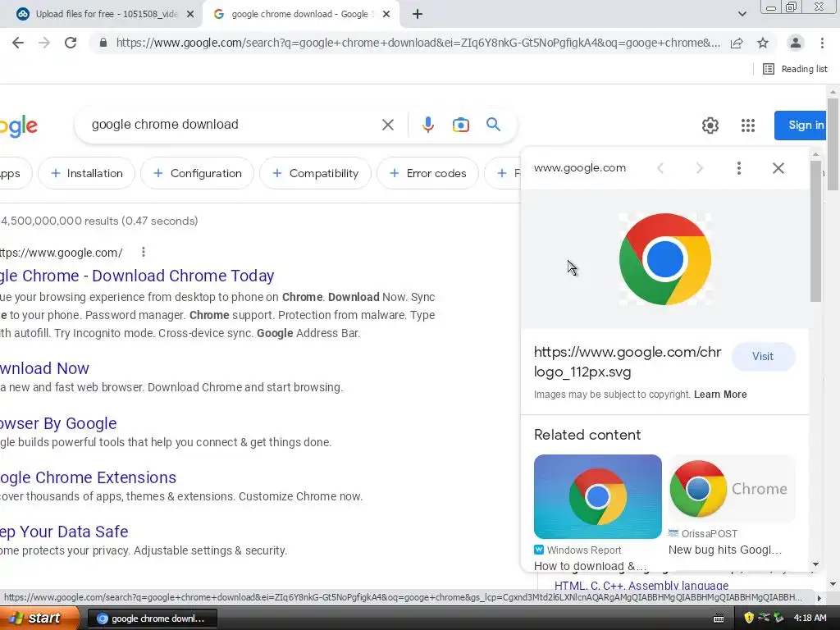Close the Upload files tab
This screenshot has width=840, height=630.
click(x=190, y=15)
